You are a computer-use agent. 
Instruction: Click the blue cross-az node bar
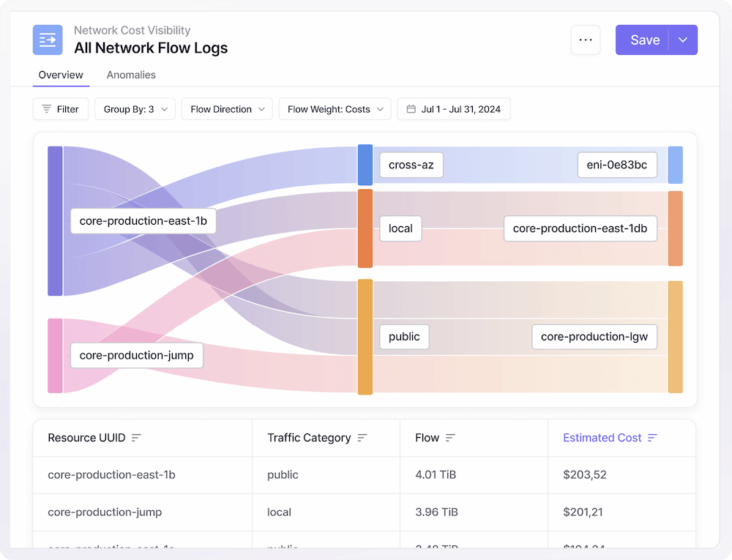tap(365, 165)
